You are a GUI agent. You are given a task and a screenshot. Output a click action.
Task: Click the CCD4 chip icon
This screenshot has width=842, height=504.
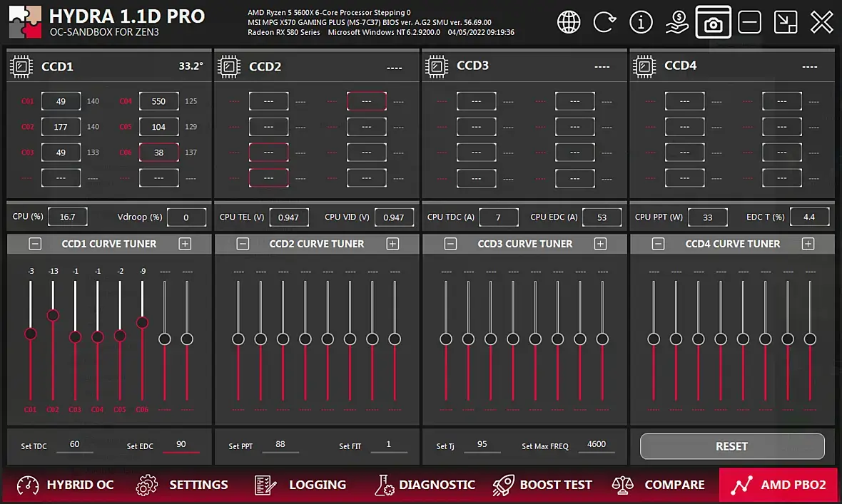(644, 66)
